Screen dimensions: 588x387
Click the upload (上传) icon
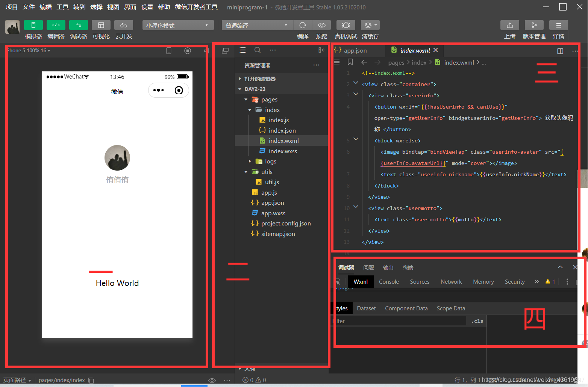click(x=510, y=25)
